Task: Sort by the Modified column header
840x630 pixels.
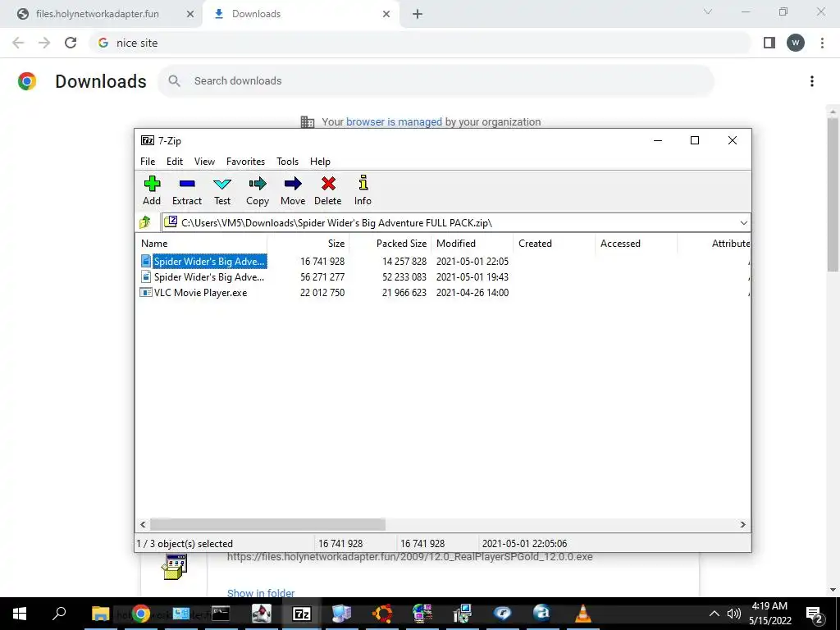Action: point(472,243)
